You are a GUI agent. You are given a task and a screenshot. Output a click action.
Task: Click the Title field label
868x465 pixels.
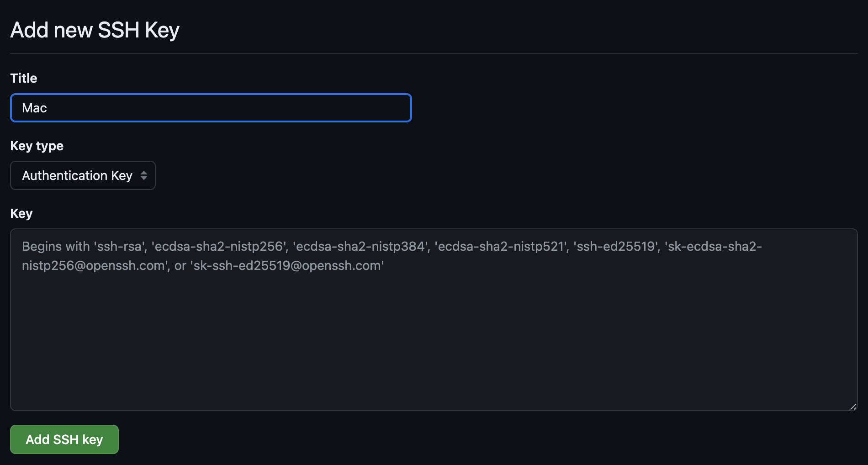click(x=24, y=78)
